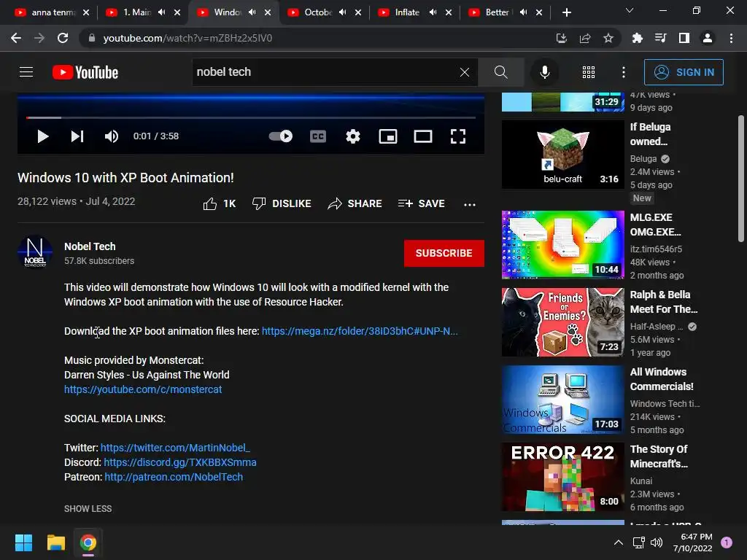
Task: Like the video thumbs up
Action: (219, 204)
